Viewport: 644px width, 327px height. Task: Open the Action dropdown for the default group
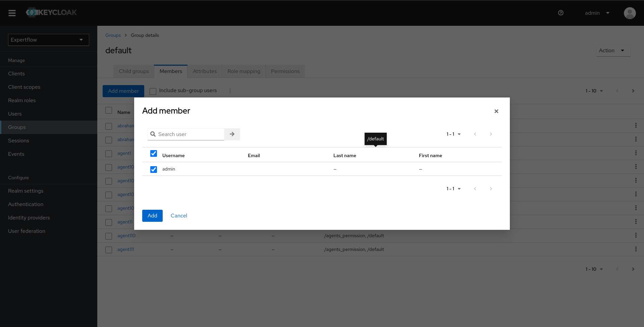tap(612, 50)
